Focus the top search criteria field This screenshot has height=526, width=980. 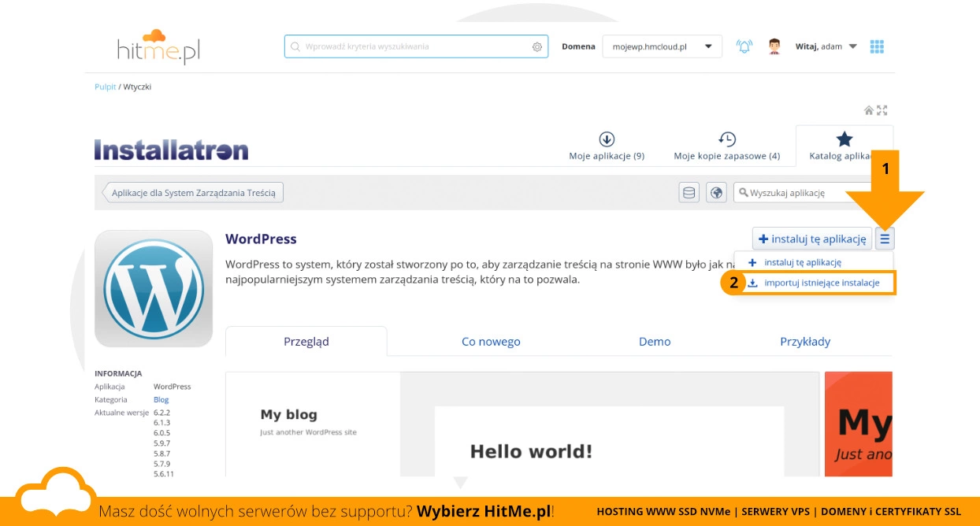(416, 46)
